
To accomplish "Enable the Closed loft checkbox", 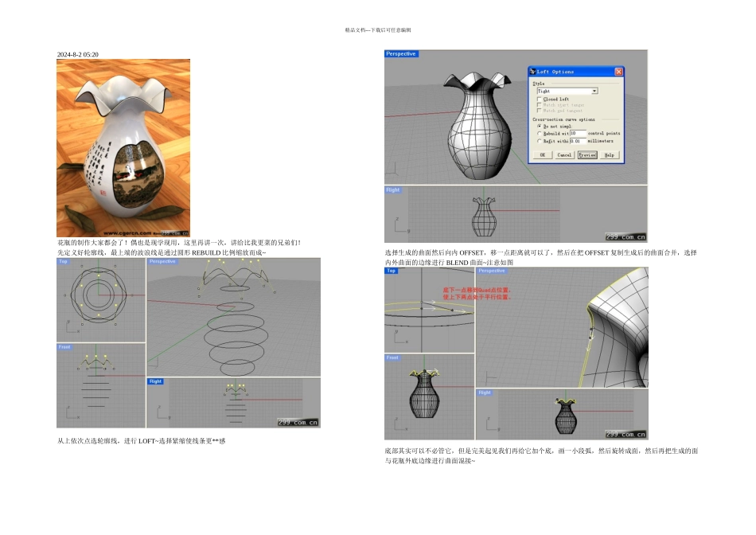I will (x=539, y=99).
